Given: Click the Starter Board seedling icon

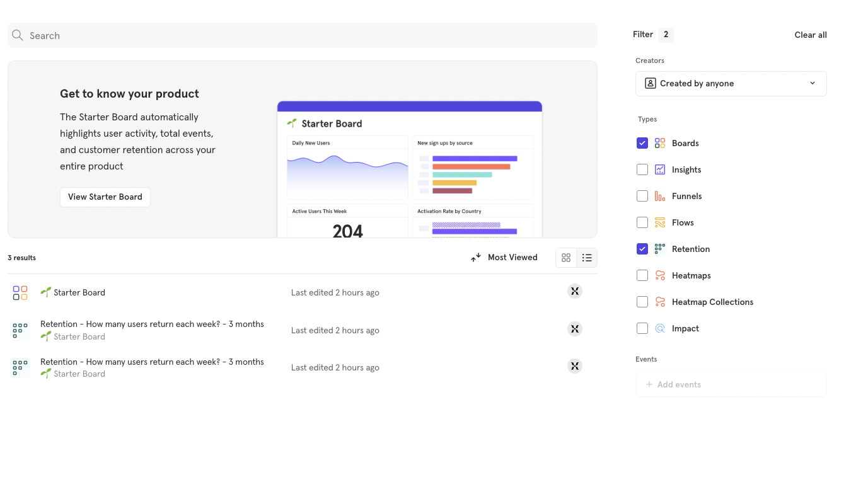Looking at the screenshot, I should click(45, 292).
